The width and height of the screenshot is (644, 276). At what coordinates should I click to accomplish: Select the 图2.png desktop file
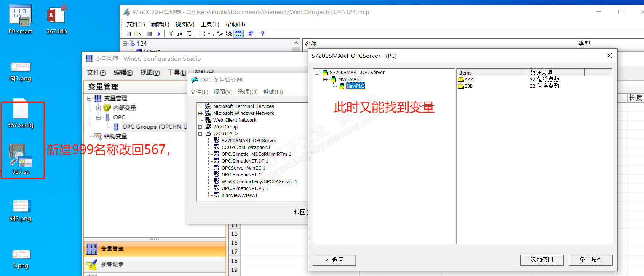click(20, 211)
